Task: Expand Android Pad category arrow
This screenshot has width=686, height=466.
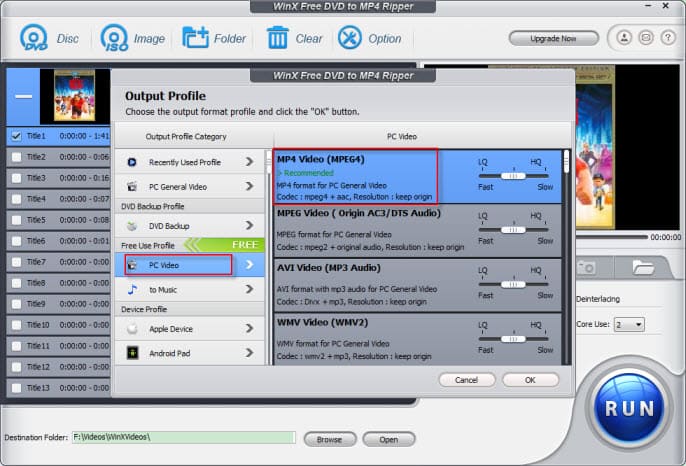Action: (x=249, y=352)
